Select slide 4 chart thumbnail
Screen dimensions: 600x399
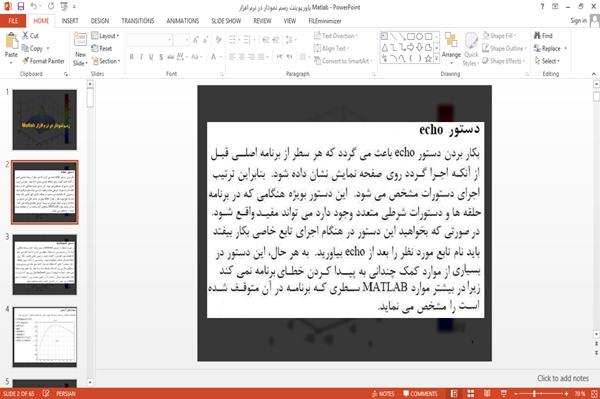point(45,337)
